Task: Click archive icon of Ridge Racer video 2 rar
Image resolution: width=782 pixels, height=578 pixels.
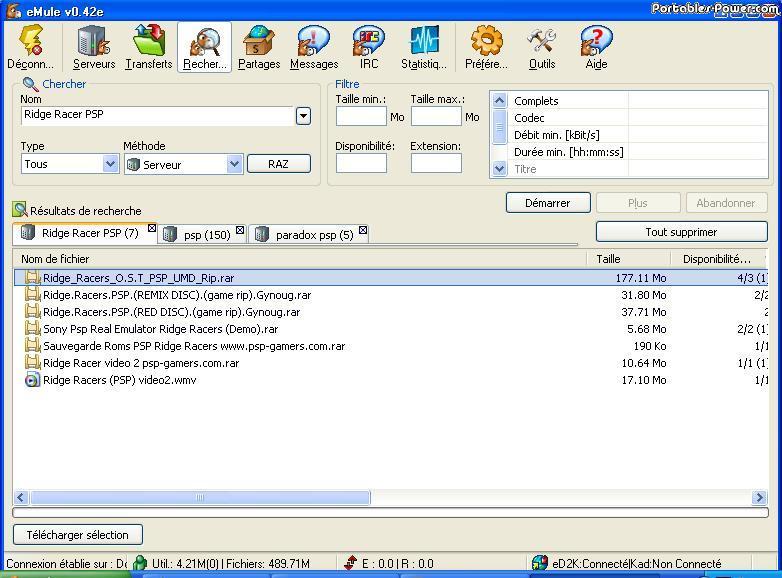Action: tap(32, 363)
